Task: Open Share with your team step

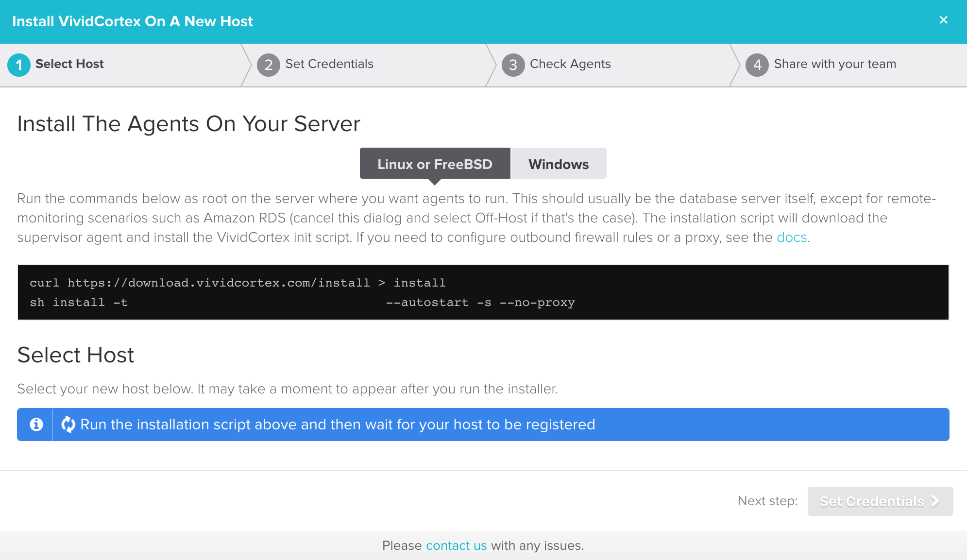Action: click(835, 64)
